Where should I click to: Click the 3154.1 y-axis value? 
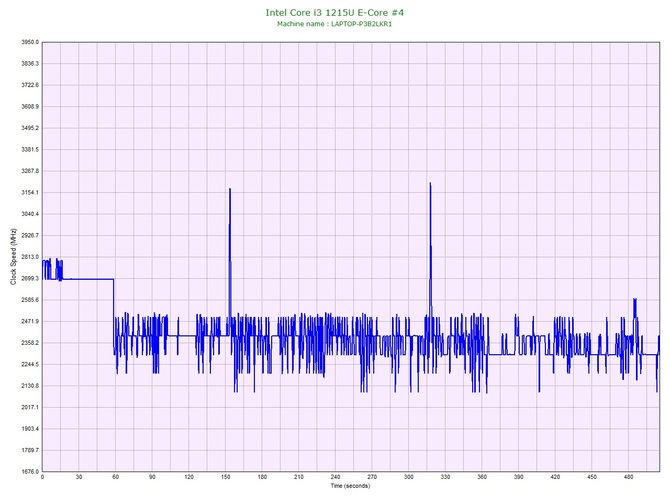30,193
